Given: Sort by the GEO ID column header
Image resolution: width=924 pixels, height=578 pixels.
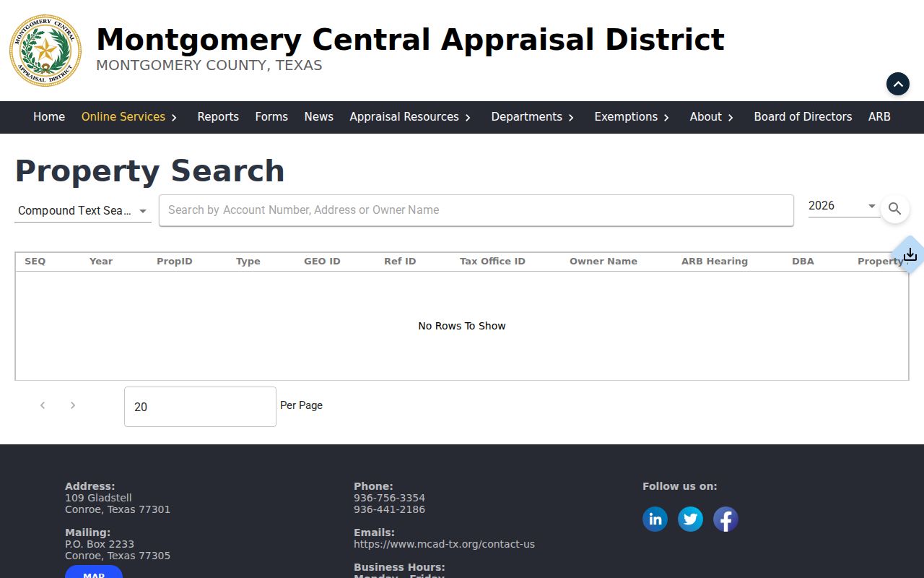Looking at the screenshot, I should pyautogui.click(x=322, y=262).
